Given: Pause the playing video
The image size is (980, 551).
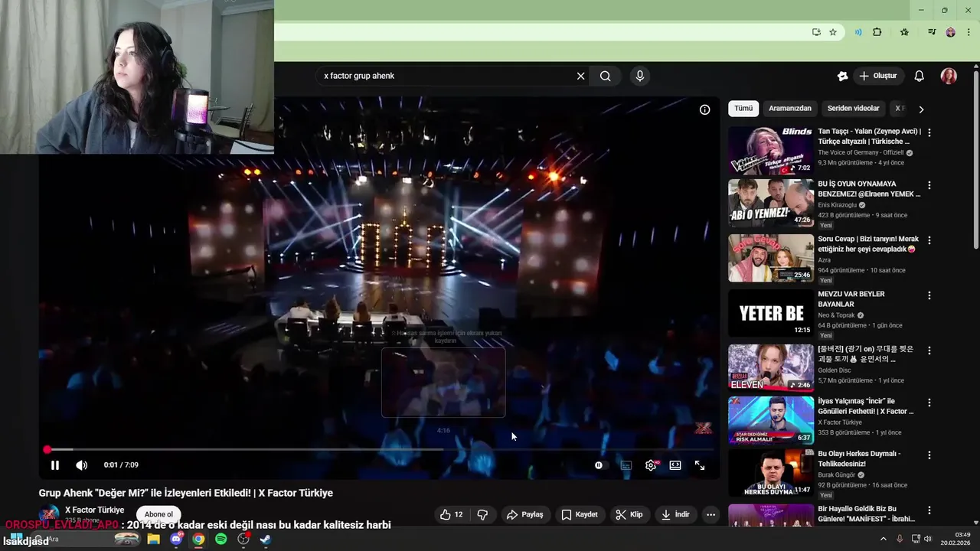Looking at the screenshot, I should (55, 465).
